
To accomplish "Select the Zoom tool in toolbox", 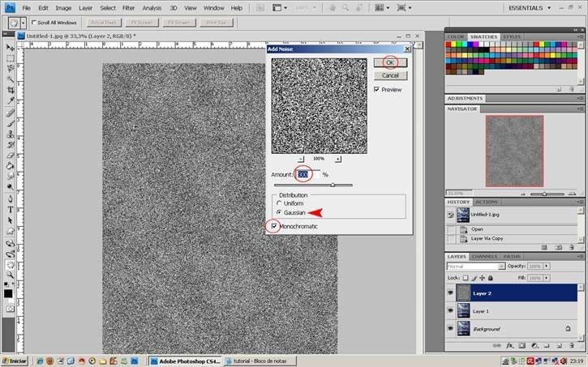I will point(10,275).
